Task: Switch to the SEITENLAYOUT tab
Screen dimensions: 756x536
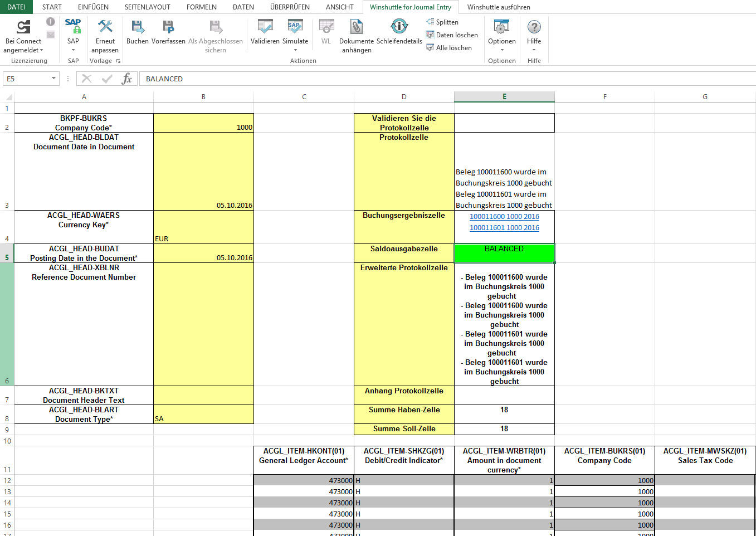Action: 148,7
